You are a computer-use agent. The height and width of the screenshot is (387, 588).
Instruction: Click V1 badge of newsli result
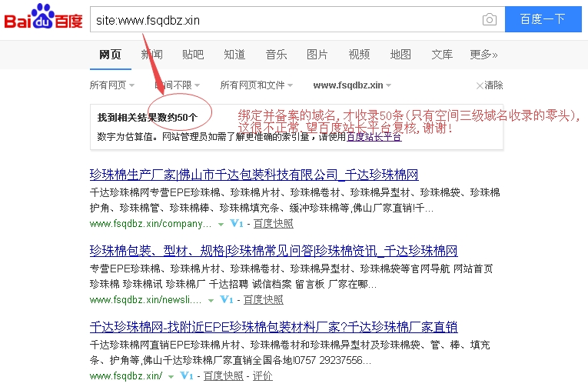tap(227, 300)
